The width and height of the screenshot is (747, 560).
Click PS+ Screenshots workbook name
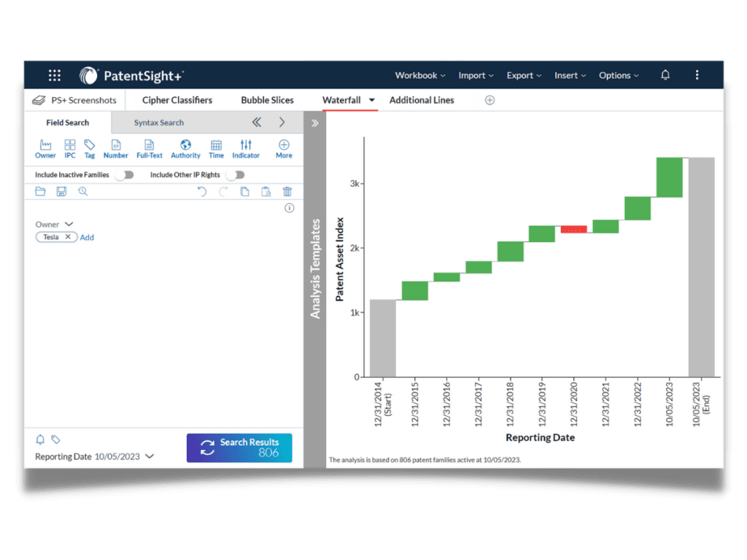click(x=84, y=100)
